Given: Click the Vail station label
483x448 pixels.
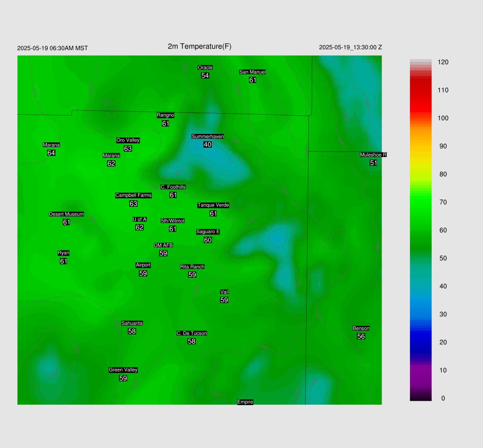Looking at the screenshot, I should (x=224, y=292).
